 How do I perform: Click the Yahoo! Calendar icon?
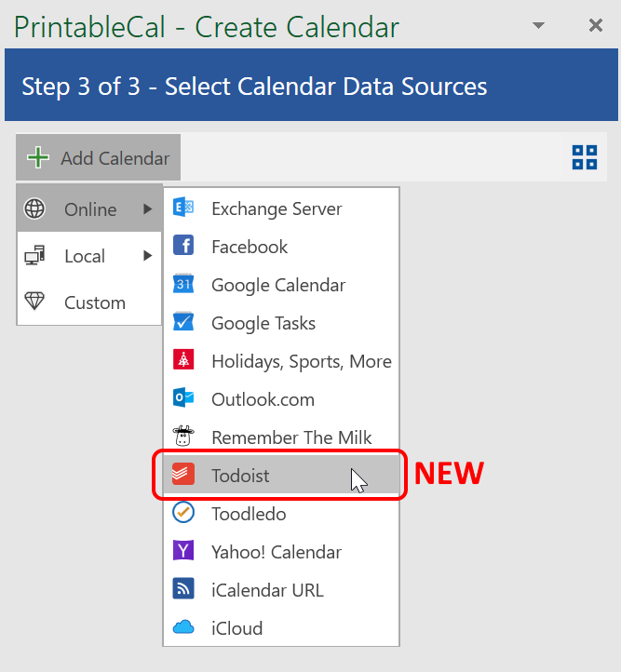[x=183, y=551]
